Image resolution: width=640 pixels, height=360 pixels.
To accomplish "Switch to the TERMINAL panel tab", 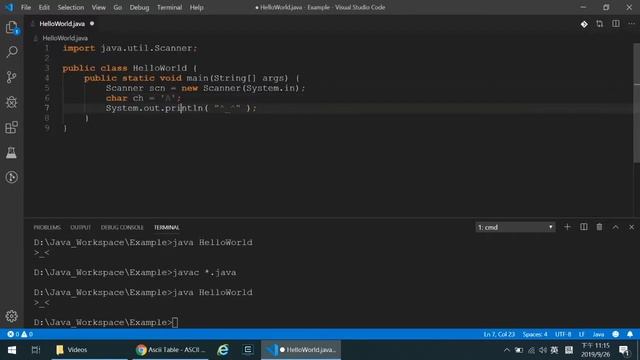I will click(167, 227).
